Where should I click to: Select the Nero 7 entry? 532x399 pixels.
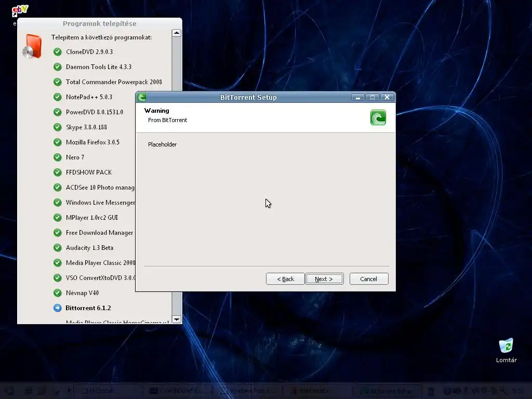pos(75,157)
